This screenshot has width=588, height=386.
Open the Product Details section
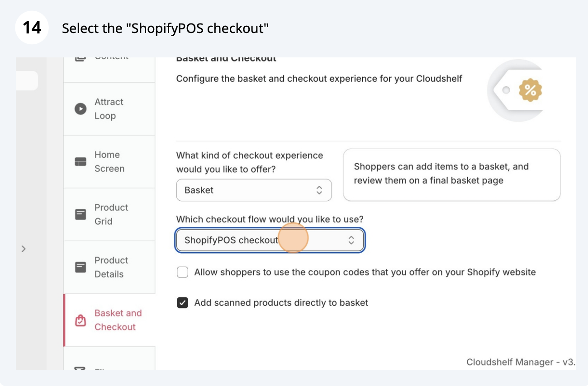109,267
